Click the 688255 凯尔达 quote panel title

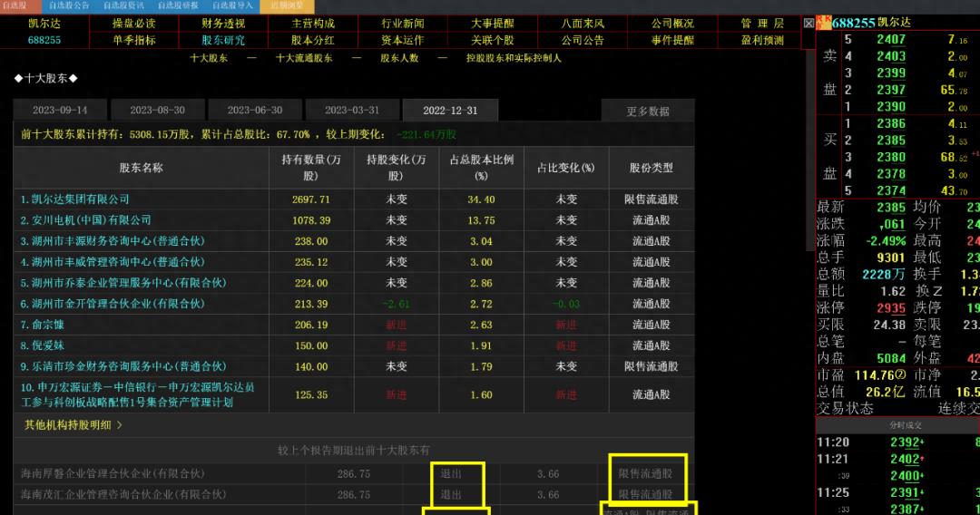click(871, 23)
